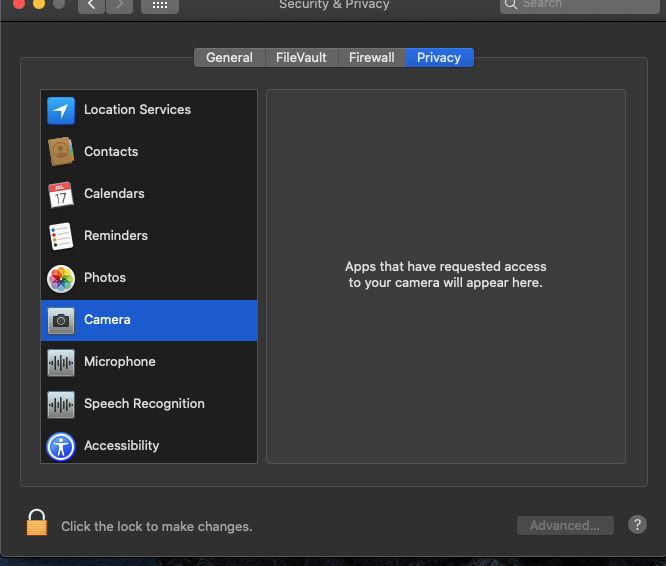
Task: Select Camera label in privacy list
Action: click(107, 320)
